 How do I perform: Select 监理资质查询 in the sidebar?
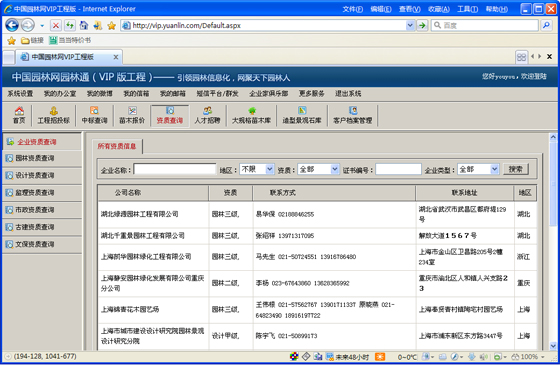point(42,192)
